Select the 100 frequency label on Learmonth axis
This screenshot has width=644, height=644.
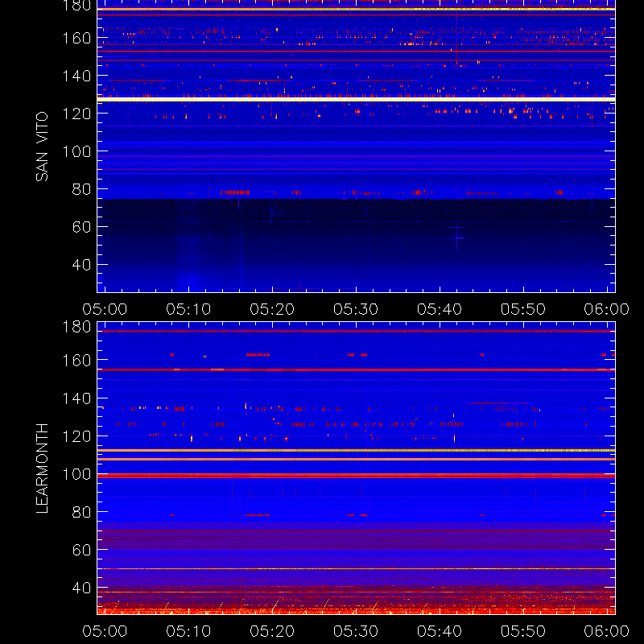point(76,474)
